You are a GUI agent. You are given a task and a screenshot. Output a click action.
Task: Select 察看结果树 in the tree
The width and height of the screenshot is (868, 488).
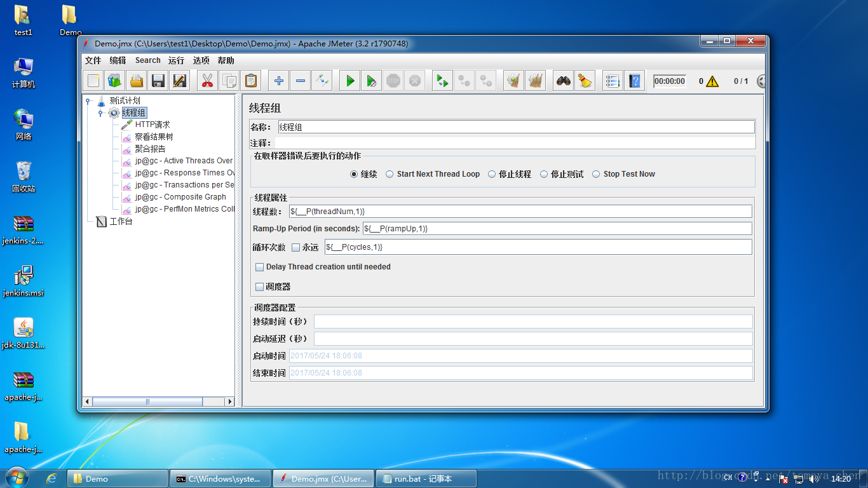(x=154, y=137)
